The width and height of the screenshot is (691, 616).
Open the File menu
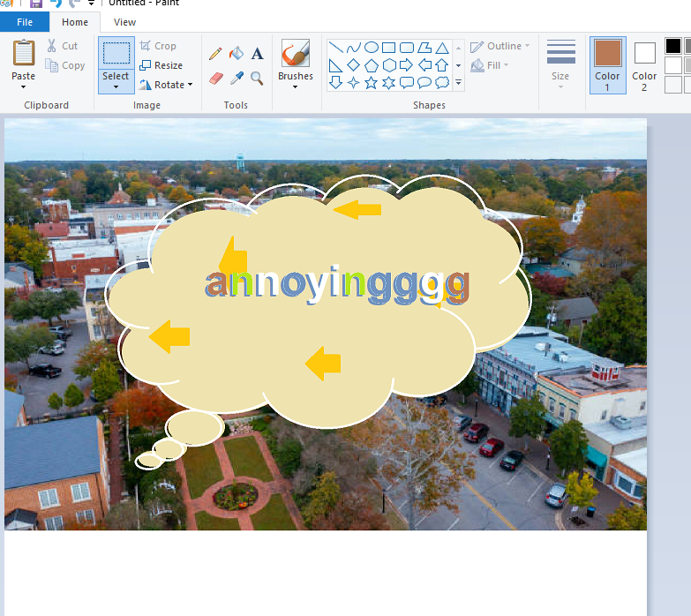point(25,22)
